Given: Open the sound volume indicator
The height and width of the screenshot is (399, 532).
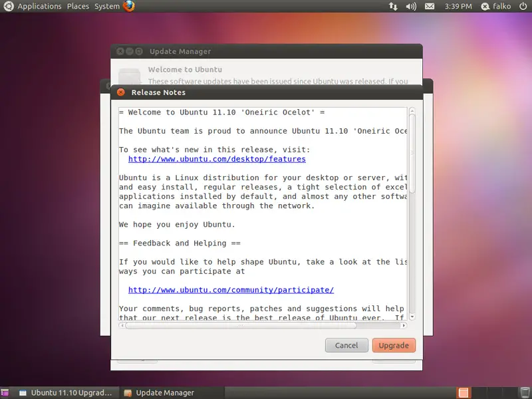Looking at the screenshot, I should point(411,7).
